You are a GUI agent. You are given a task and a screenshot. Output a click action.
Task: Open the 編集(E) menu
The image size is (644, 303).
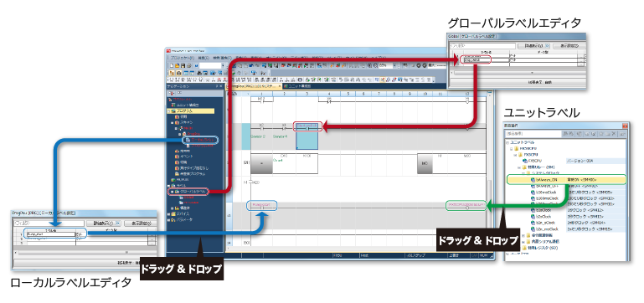204,58
